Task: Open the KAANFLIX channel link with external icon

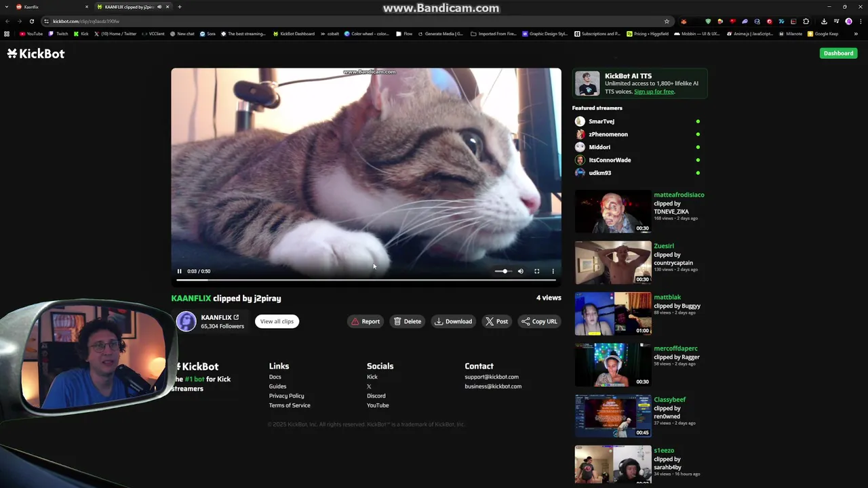Action: pos(220,317)
